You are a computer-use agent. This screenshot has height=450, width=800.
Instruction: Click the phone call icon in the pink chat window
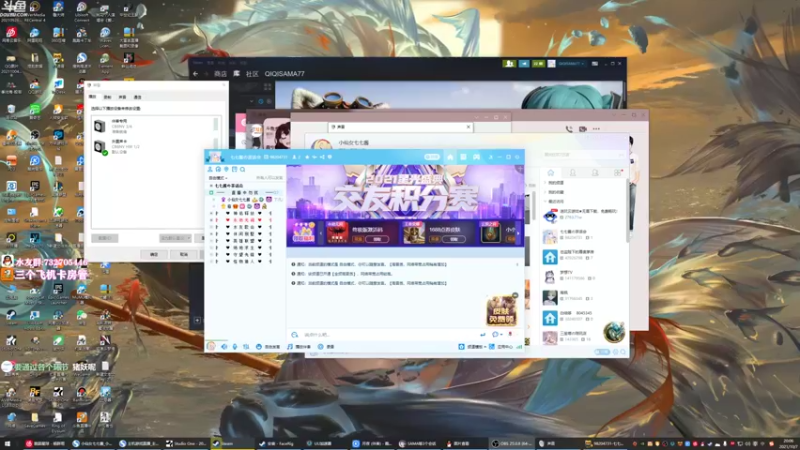[x=569, y=129]
